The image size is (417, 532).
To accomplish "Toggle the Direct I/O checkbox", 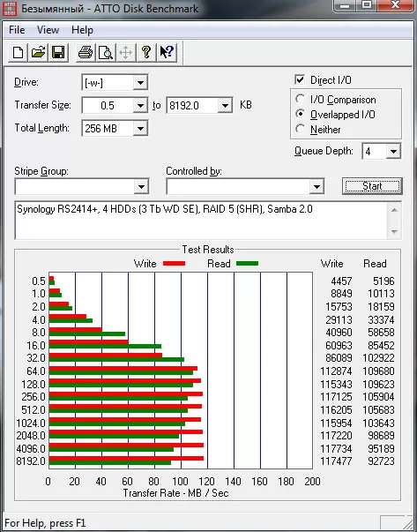I will (300, 80).
